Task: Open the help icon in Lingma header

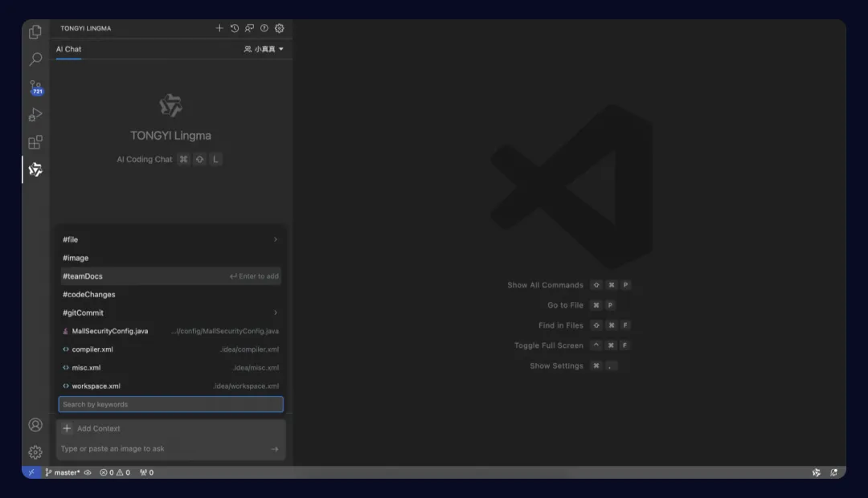Action: pos(264,28)
